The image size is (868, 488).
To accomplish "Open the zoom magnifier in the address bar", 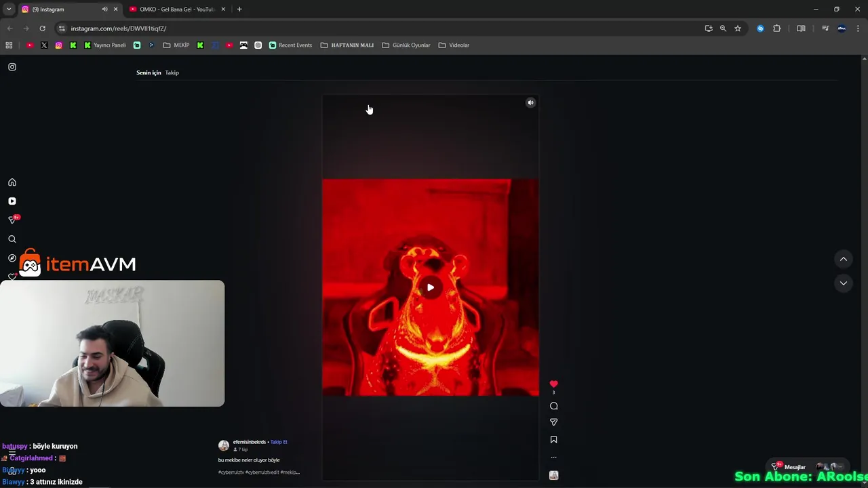I will [x=723, y=28].
